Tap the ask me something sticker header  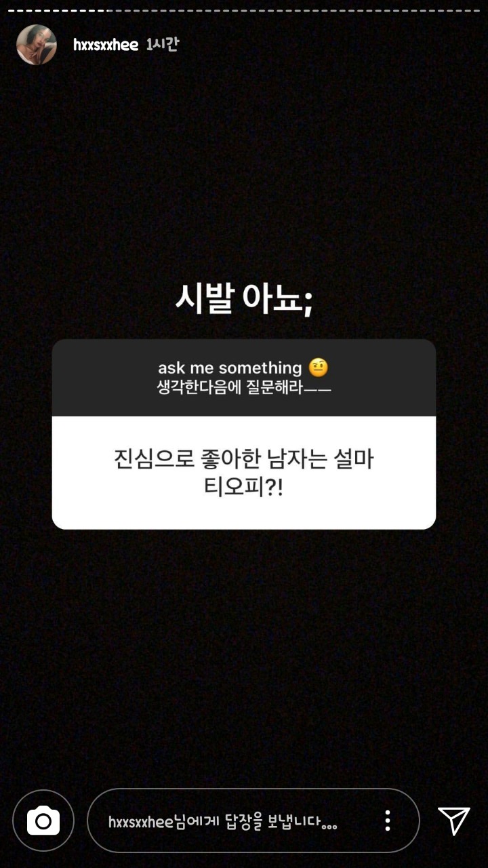244,378
